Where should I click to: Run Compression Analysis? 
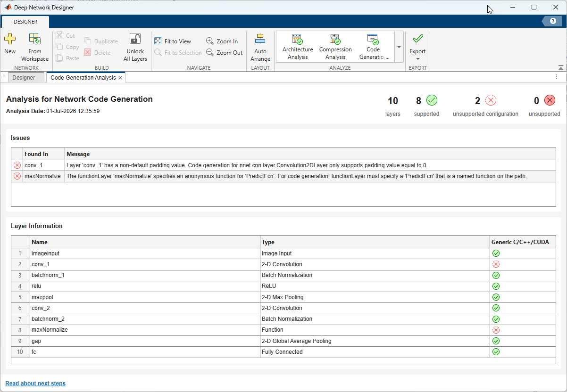335,47
